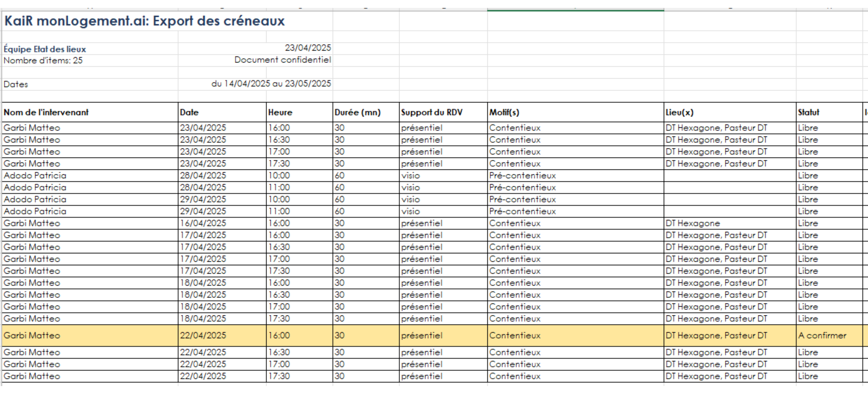The image size is (868, 394).
Task: Click the 'DT Hexagone' only location cell
Action: pyautogui.click(x=693, y=223)
